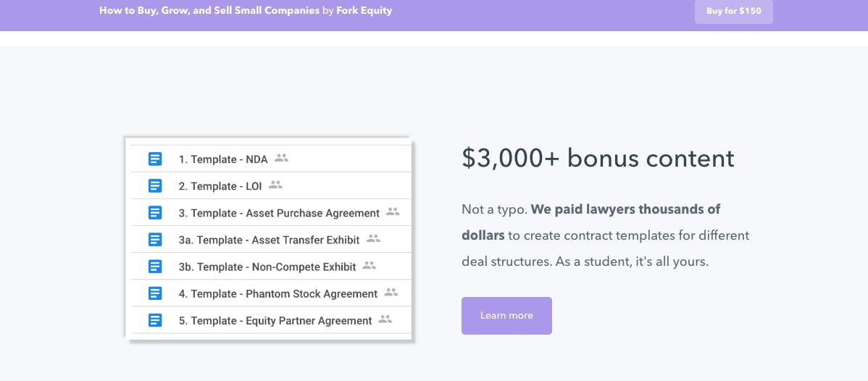Click the shared-people icon beside Template - NDA

[x=281, y=158]
